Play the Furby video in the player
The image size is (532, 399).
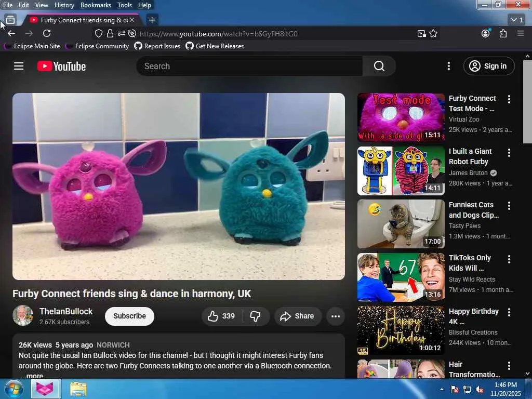pos(179,187)
